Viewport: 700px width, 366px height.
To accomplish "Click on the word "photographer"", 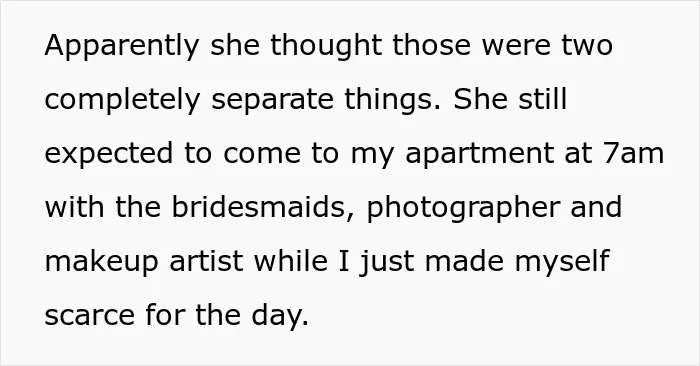I will tap(463, 208).
